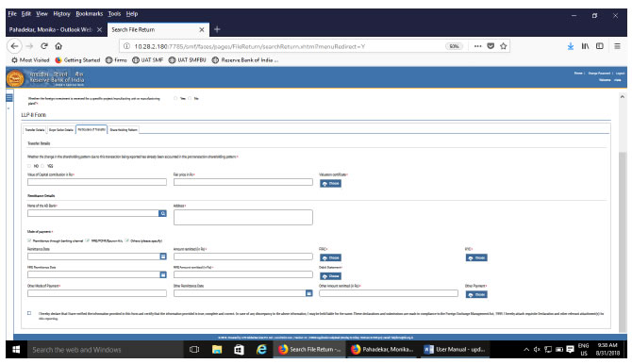Image resolution: width=632 pixels, height=364 pixels.
Task: Toggle Remittance through banking channel checkbox
Action: (x=29, y=240)
